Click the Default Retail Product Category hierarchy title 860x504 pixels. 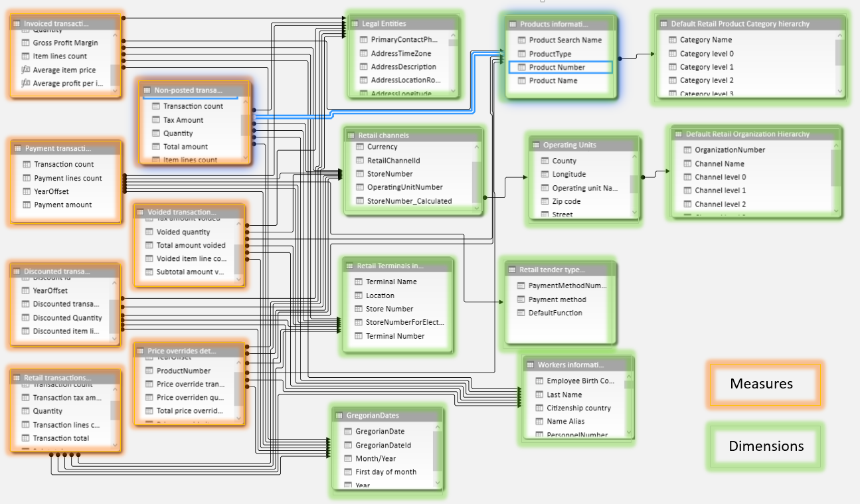[x=740, y=24]
